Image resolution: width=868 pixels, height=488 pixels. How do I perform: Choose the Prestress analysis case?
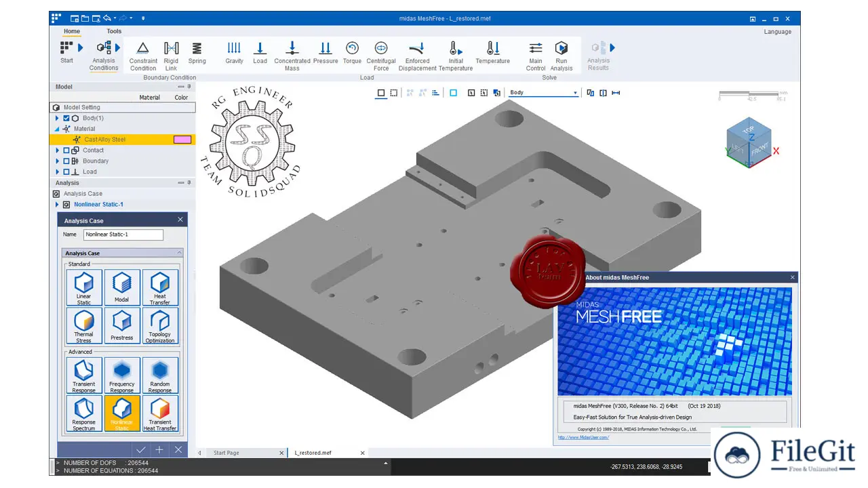click(122, 326)
